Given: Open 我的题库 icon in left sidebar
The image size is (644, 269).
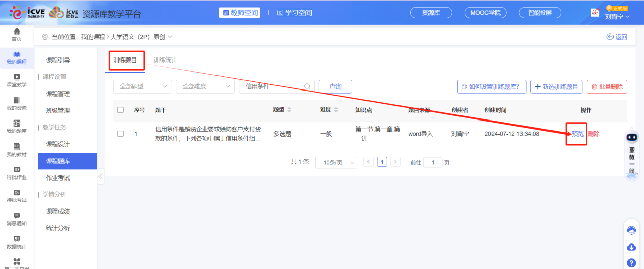Looking at the screenshot, I should [x=17, y=123].
